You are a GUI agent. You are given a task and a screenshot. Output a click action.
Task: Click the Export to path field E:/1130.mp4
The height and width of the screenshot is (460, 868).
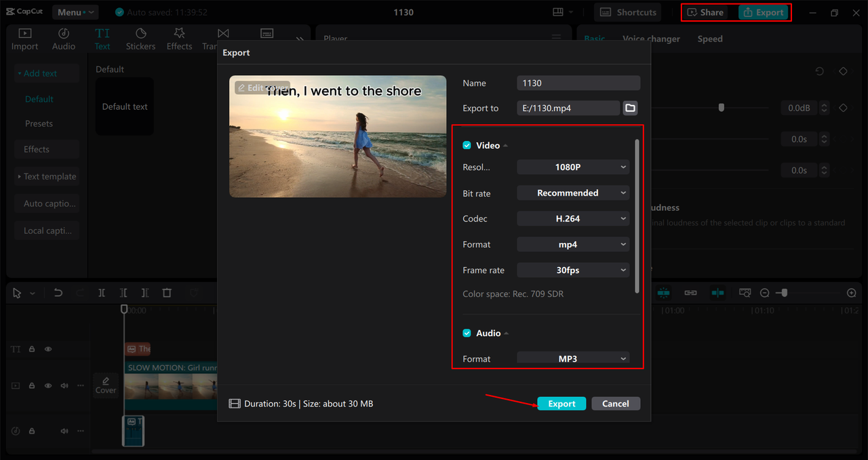tap(568, 108)
